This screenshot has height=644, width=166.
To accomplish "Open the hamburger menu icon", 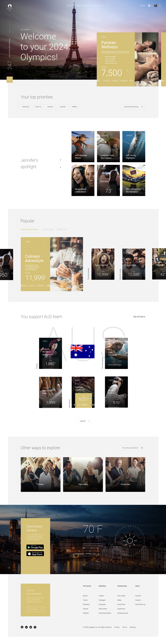I will pyautogui.click(x=160, y=6).
